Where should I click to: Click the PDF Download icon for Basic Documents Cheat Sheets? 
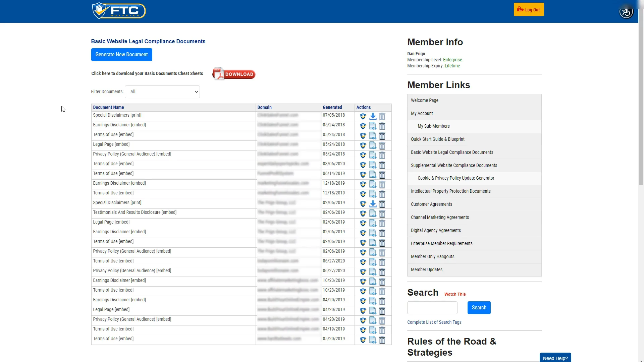coord(233,74)
